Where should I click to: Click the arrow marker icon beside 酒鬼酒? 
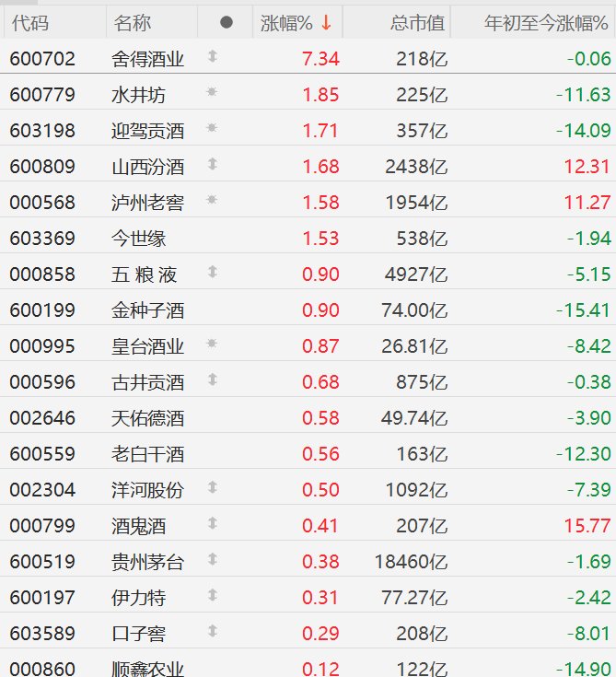(x=212, y=523)
